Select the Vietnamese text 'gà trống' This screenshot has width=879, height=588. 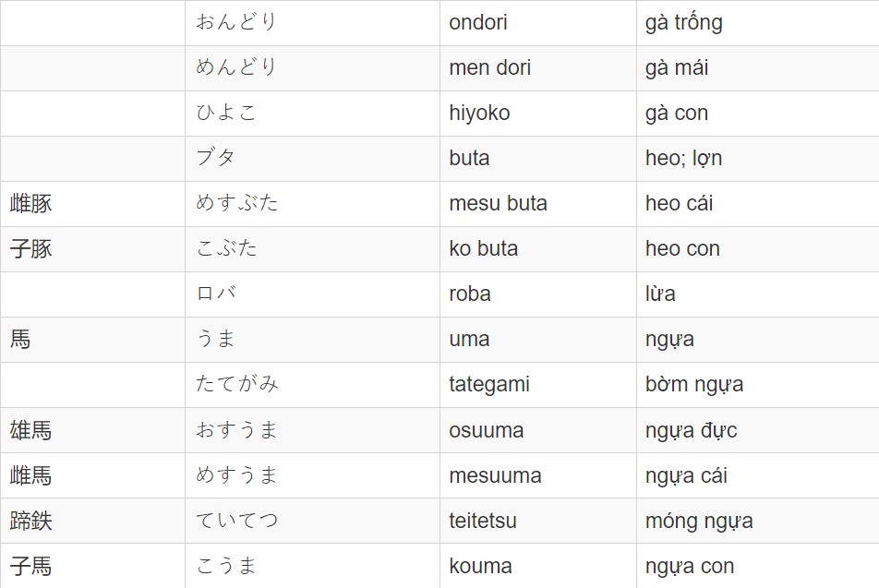(683, 23)
